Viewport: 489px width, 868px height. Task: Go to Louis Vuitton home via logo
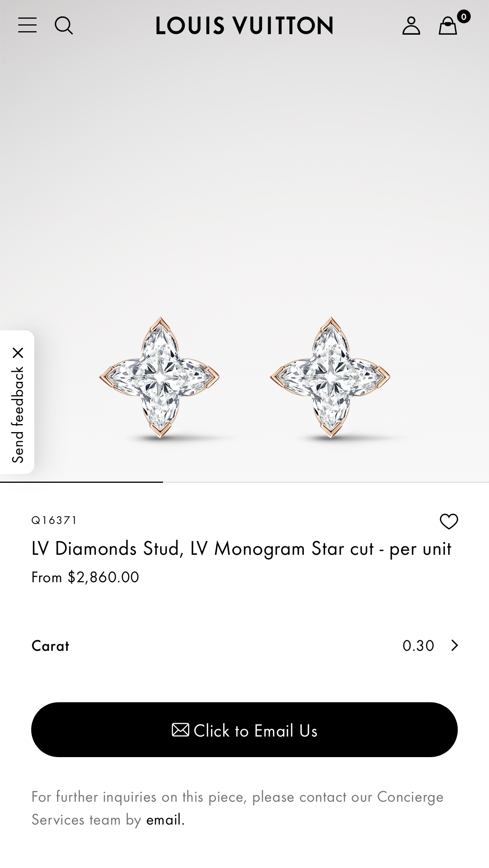click(244, 26)
